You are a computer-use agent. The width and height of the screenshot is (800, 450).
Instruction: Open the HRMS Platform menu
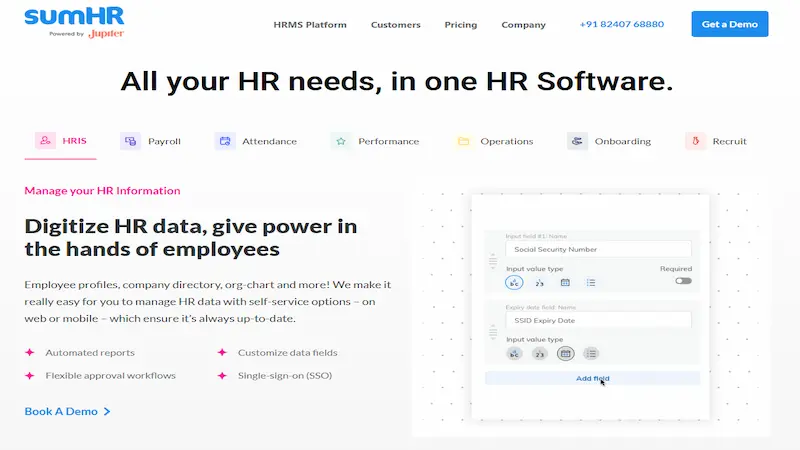click(309, 25)
